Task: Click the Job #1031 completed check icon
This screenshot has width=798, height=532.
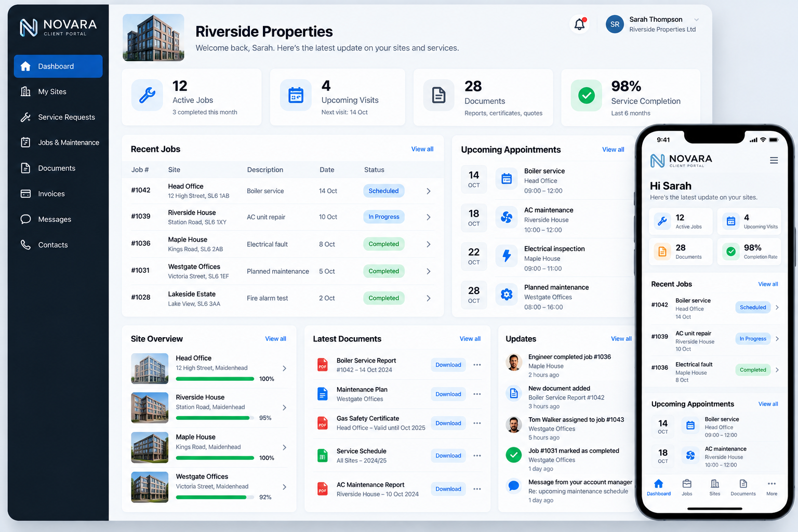Action: tap(514, 455)
